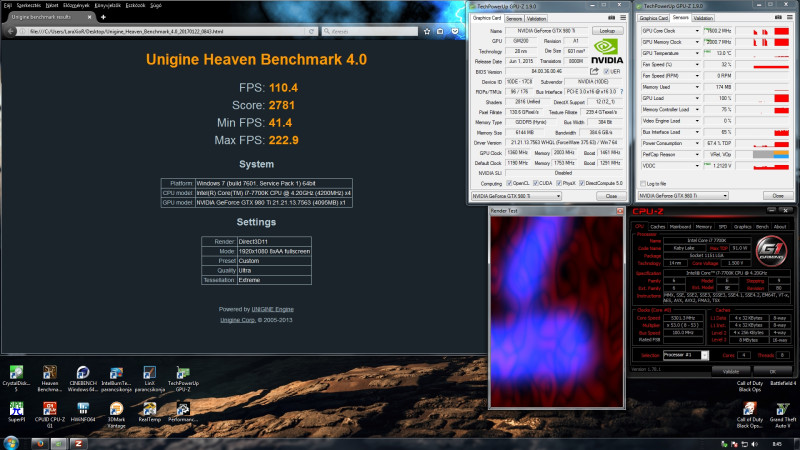Open CPU-Z Processor #1 selection dropdown
This screenshot has height=450, width=800.
(x=686, y=355)
